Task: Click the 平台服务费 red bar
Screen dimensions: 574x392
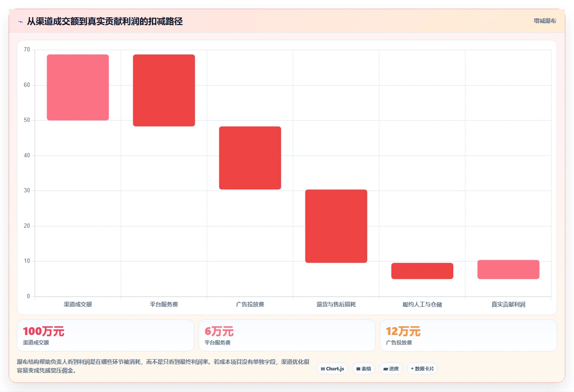Action: (x=164, y=90)
